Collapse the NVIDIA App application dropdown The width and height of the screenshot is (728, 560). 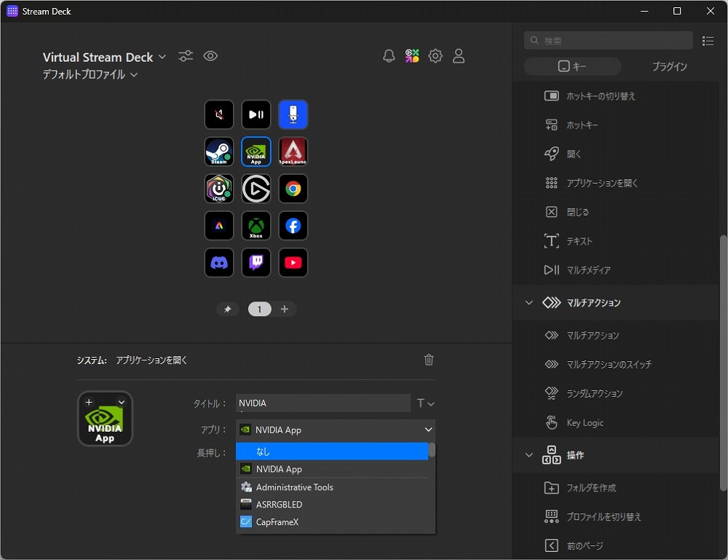coord(428,430)
